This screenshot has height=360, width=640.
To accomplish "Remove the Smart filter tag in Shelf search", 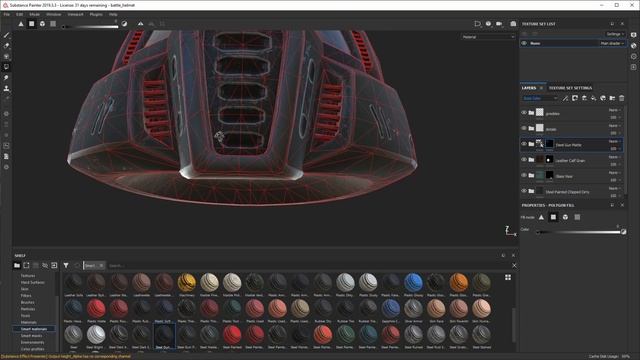I will click(x=101, y=265).
